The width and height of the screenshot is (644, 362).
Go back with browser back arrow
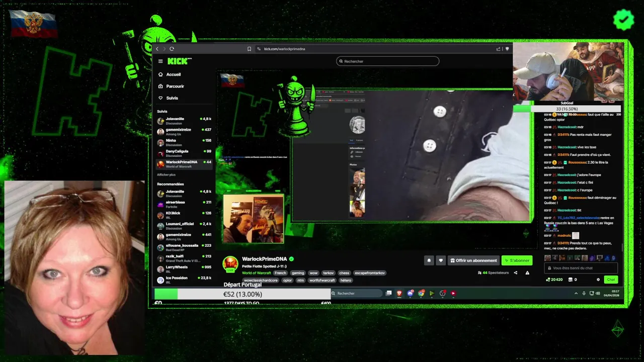157,49
